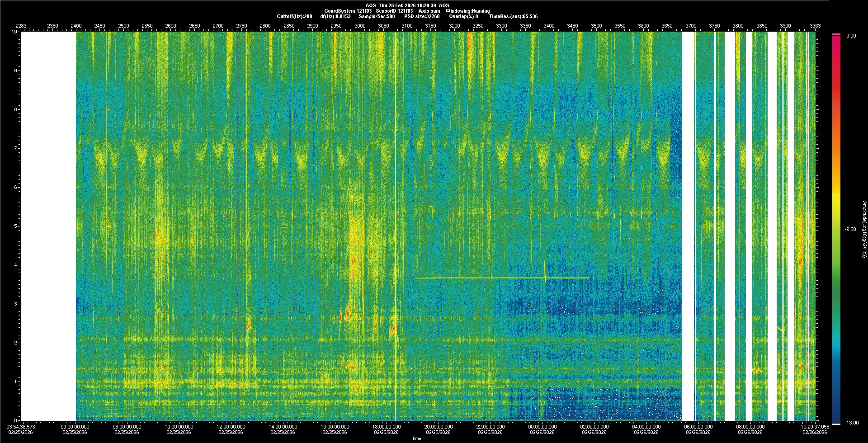This screenshot has width=868, height=443.
Task: Click the -13.00 colorbar minimum label
Action: [852, 423]
